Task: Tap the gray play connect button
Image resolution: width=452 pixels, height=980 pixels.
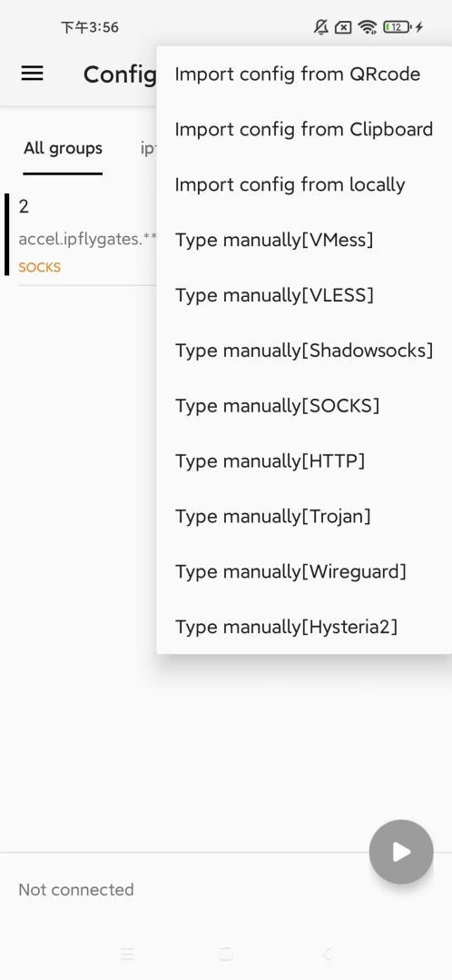Action: pos(401,851)
